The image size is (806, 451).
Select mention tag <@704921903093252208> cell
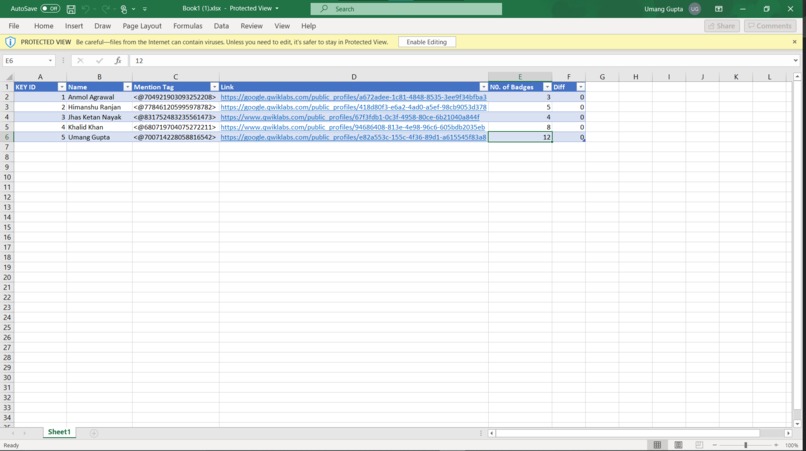[175, 97]
